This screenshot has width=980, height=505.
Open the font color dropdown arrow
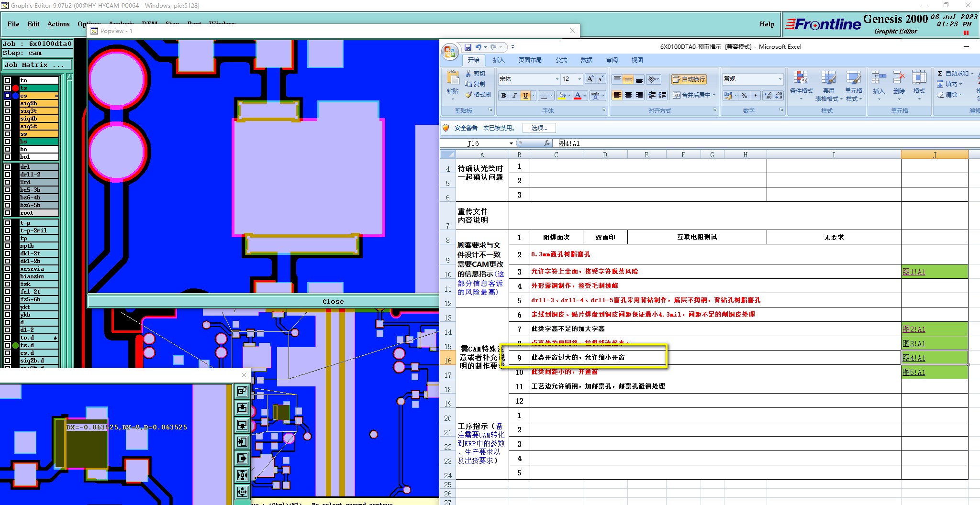tap(585, 96)
